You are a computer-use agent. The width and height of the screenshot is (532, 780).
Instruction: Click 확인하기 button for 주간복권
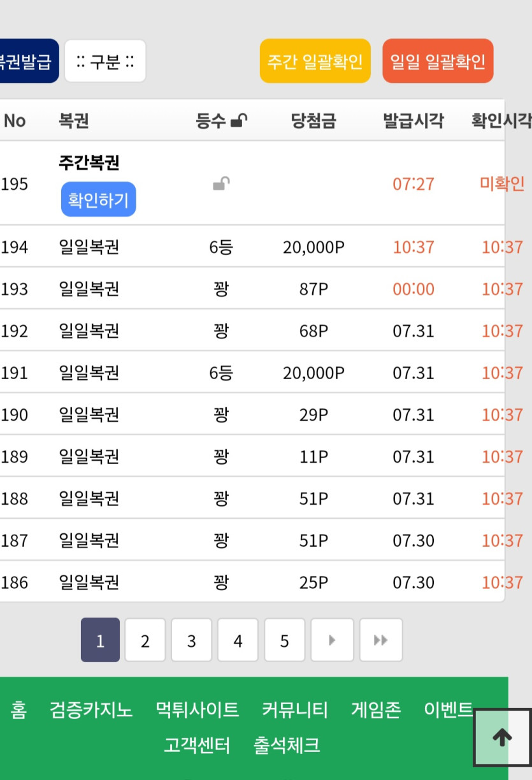(x=99, y=199)
